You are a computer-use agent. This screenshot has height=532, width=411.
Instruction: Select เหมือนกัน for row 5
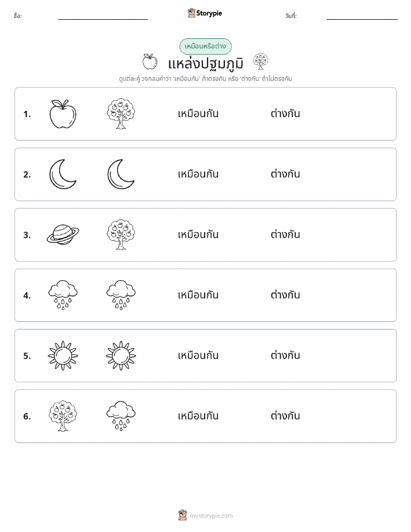coord(198,355)
